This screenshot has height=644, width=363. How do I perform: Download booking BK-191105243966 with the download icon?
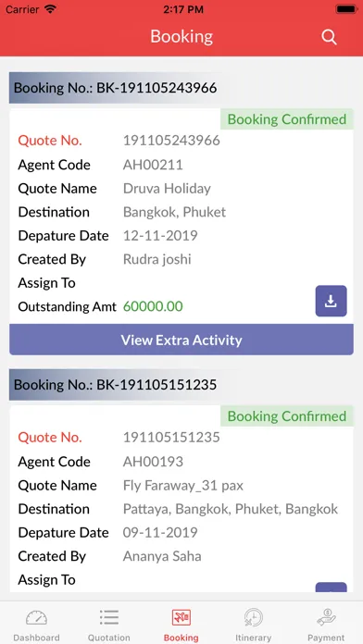coord(331,301)
